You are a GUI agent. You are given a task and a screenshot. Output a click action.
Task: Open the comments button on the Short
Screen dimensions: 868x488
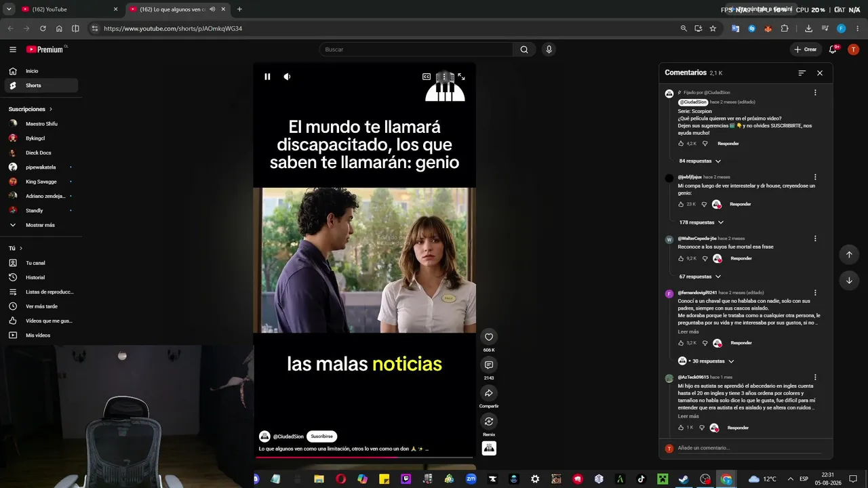point(489,365)
